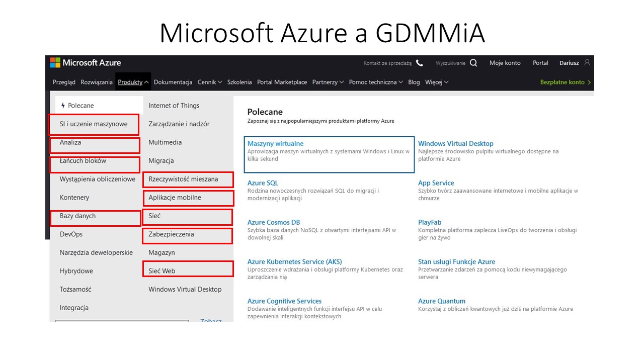
Task: Open the Blog nav item
Action: (x=414, y=82)
